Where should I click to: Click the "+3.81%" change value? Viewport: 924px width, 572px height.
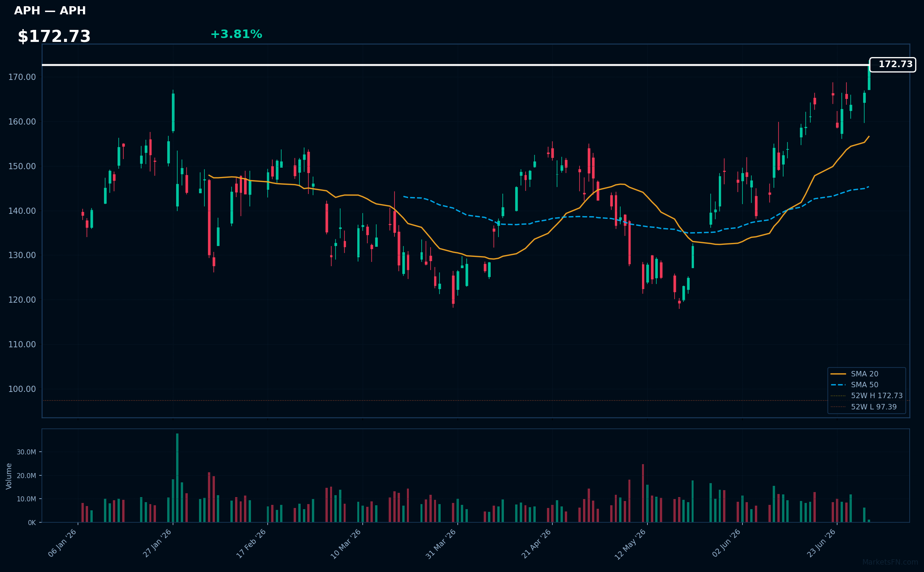236,34
